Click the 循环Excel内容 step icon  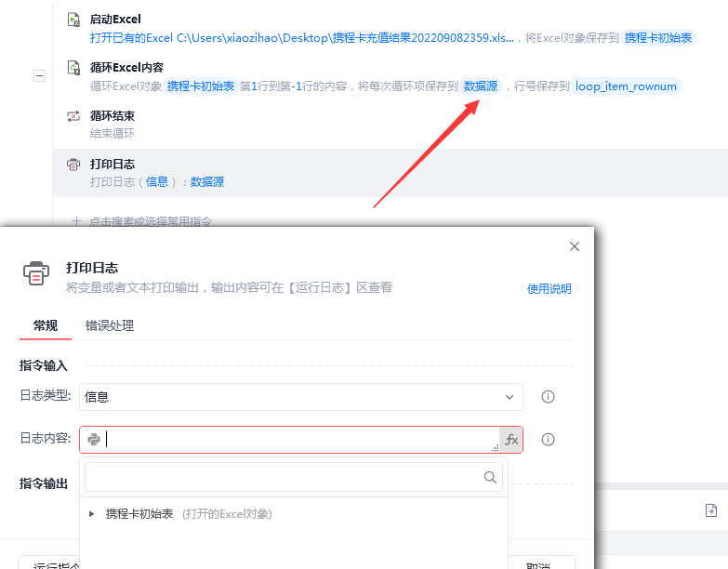point(73,68)
